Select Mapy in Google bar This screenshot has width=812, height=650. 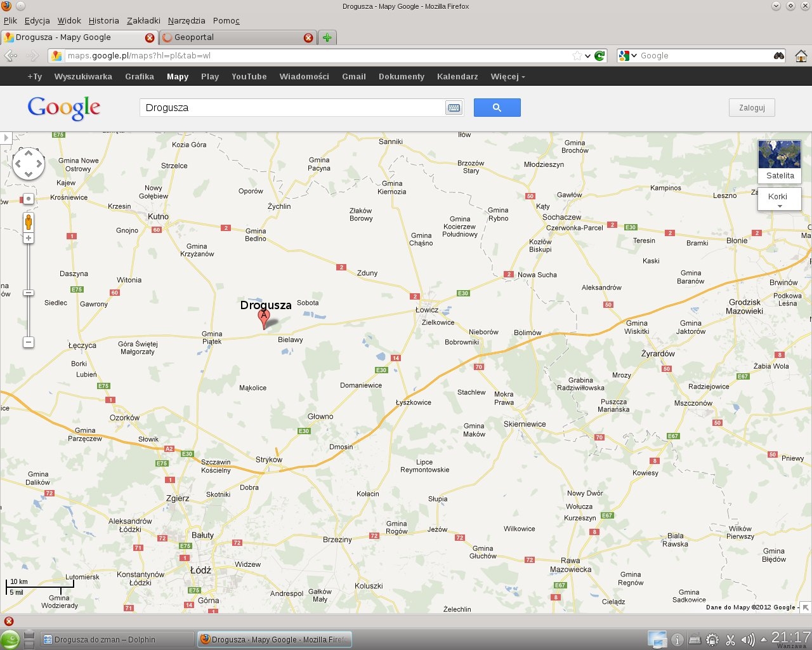click(178, 77)
